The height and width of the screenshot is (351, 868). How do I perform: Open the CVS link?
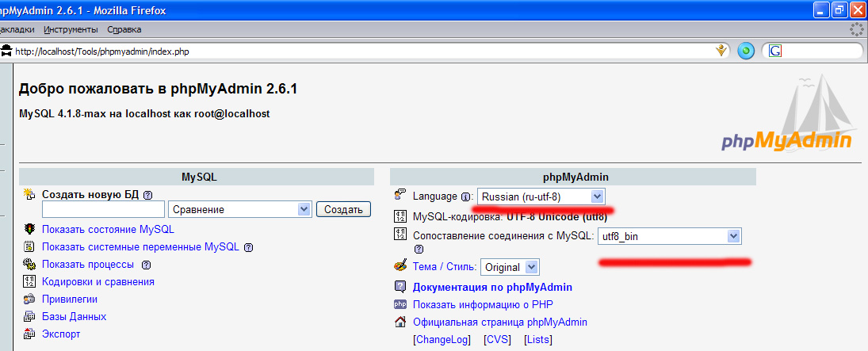[497, 339]
